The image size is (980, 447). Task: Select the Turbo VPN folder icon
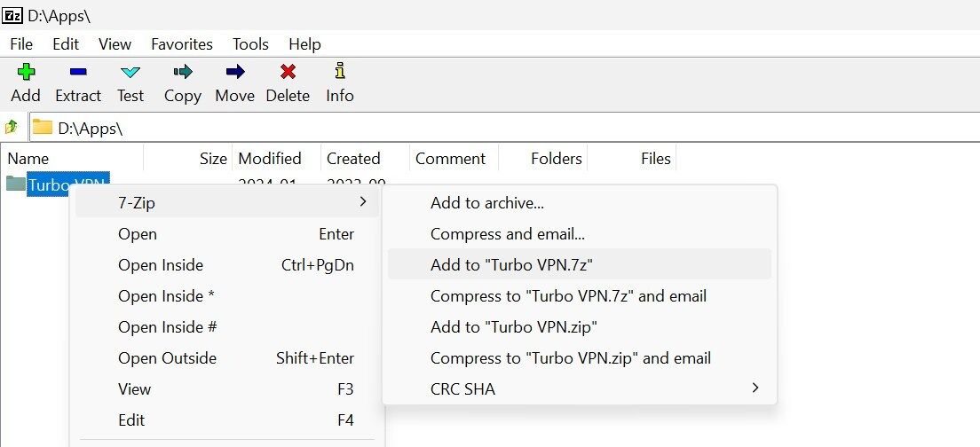tap(16, 184)
